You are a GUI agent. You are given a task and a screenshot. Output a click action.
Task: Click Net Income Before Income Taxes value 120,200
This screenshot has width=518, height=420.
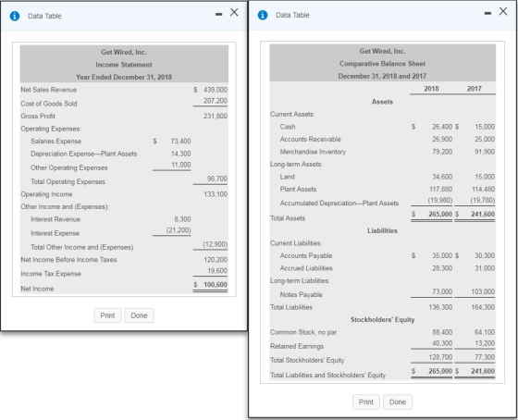point(216,260)
